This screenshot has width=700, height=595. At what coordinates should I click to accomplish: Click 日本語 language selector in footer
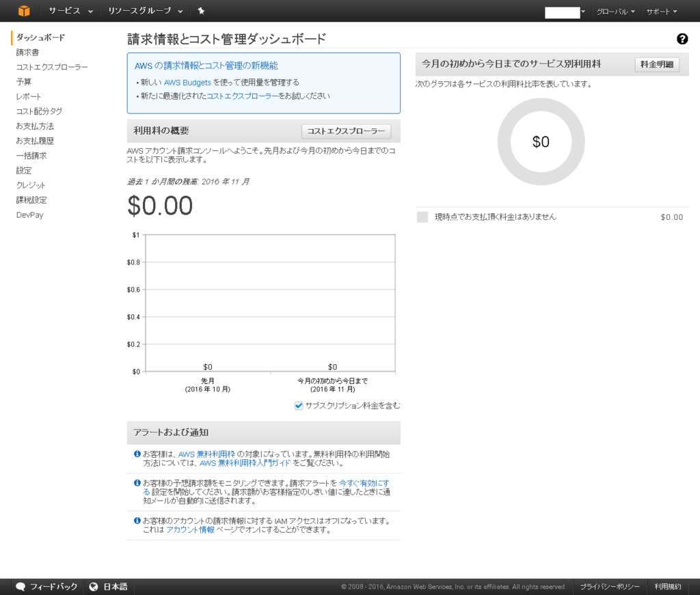click(x=116, y=587)
